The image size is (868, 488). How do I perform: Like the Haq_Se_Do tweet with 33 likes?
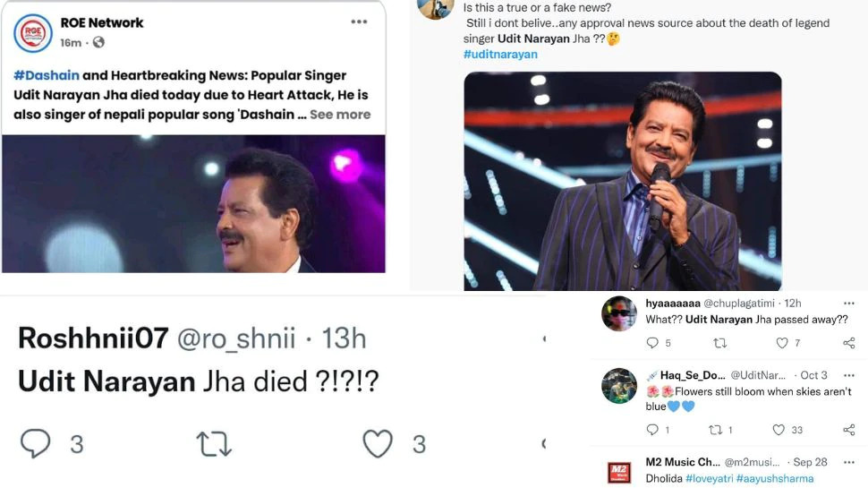point(780,430)
